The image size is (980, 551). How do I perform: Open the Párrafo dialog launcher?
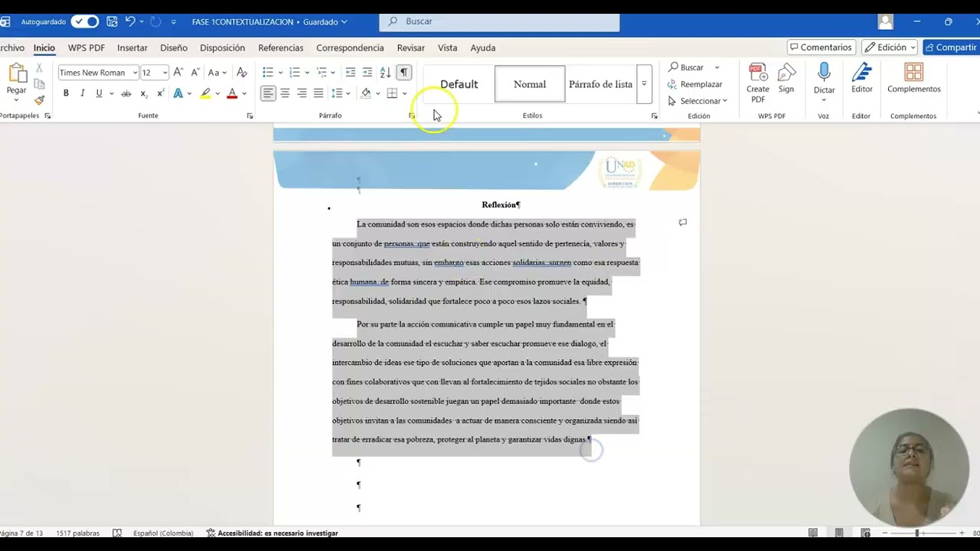point(411,116)
